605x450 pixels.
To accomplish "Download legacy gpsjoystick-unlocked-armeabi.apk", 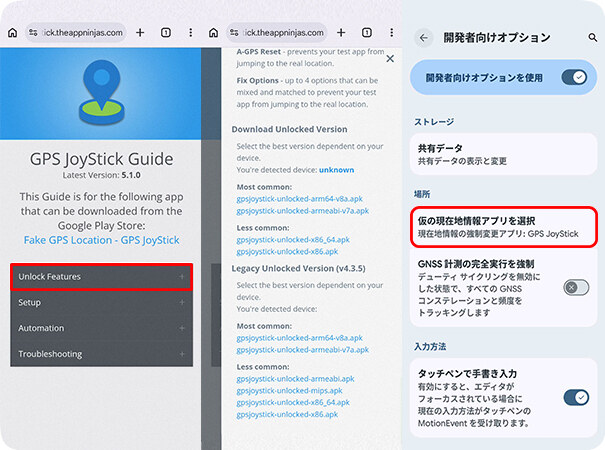I will [x=295, y=379].
